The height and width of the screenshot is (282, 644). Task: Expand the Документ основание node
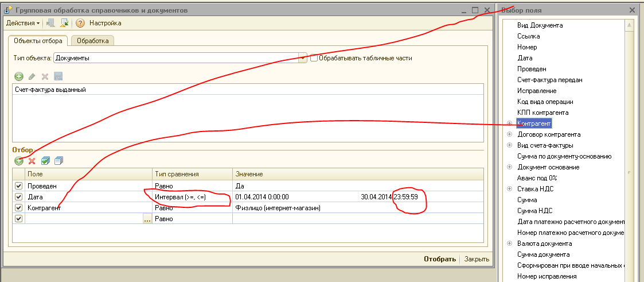[x=510, y=167]
